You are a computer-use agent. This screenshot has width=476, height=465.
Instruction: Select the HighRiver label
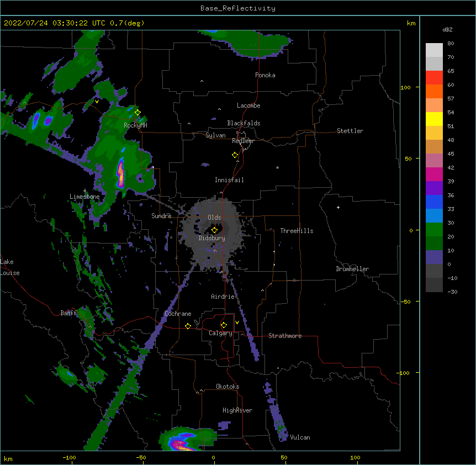tap(237, 410)
